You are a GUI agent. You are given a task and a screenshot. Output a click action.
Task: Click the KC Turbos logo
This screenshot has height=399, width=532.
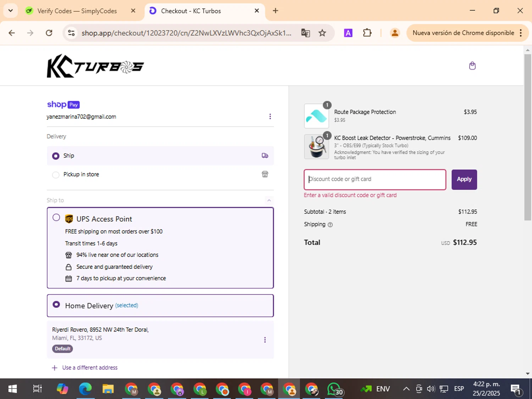(95, 66)
